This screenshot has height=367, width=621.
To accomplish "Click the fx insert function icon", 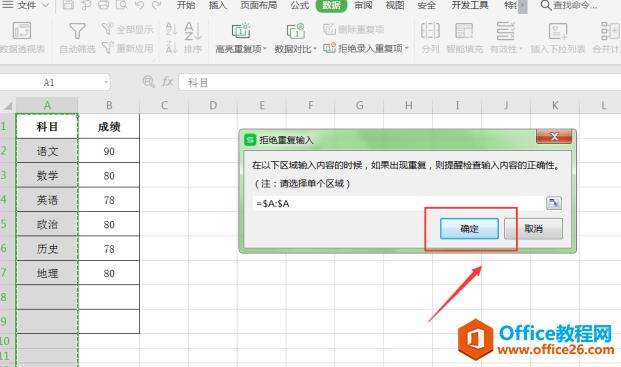I will 168,82.
